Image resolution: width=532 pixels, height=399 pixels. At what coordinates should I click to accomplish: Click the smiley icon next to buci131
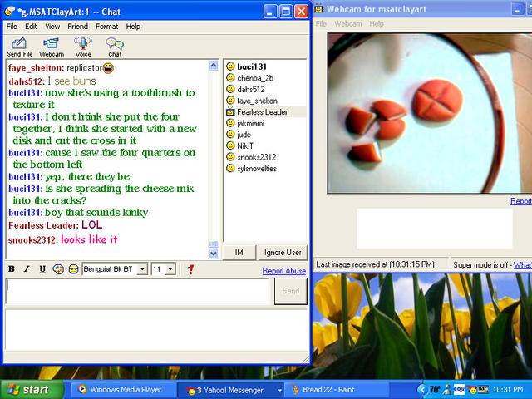click(x=230, y=66)
